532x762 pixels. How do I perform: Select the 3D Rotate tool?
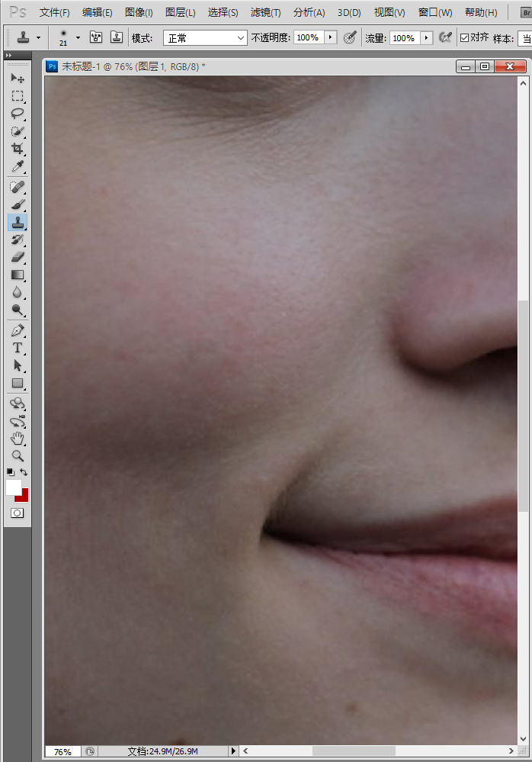pos(18,404)
